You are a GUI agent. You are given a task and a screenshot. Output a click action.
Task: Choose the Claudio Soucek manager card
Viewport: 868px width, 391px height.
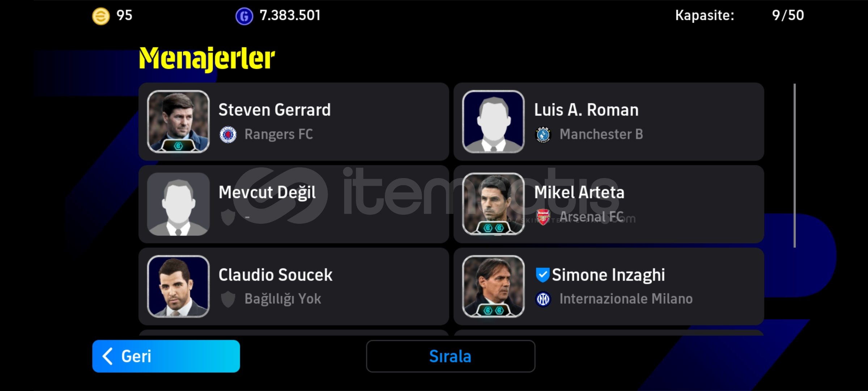(294, 286)
